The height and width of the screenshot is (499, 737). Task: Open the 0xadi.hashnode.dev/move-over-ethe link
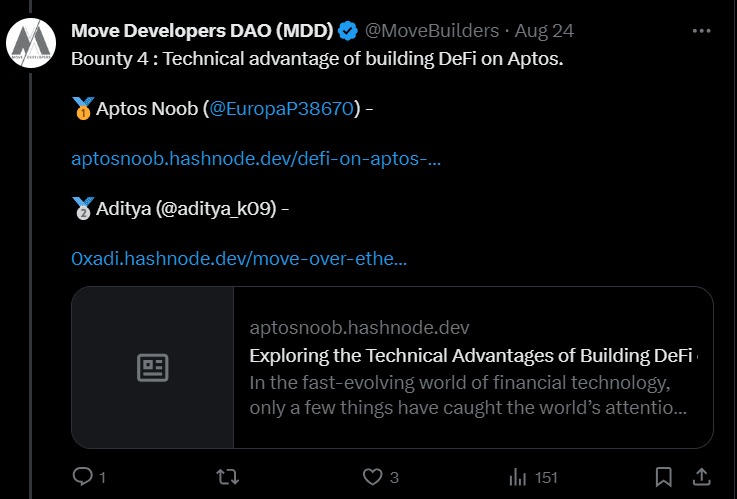tap(239, 259)
